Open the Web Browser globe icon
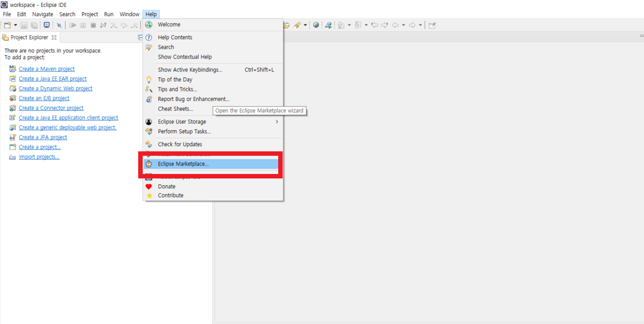The height and width of the screenshot is (324, 644). [x=316, y=25]
